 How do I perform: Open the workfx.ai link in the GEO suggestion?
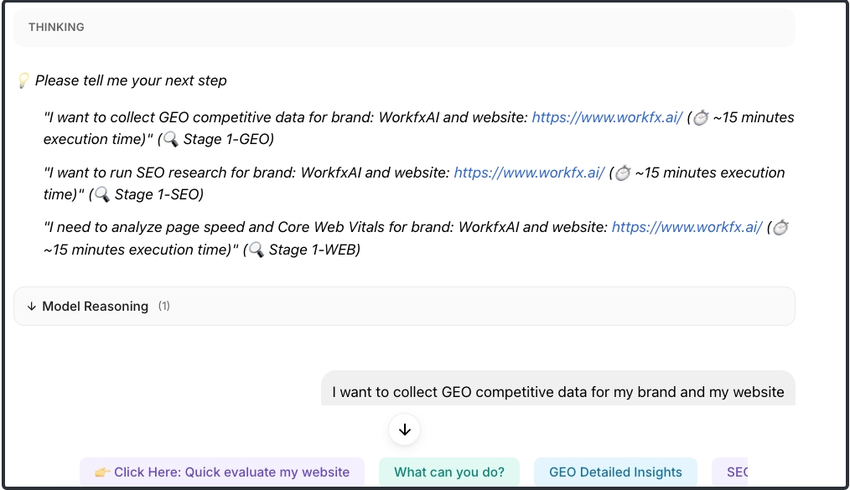click(x=607, y=118)
